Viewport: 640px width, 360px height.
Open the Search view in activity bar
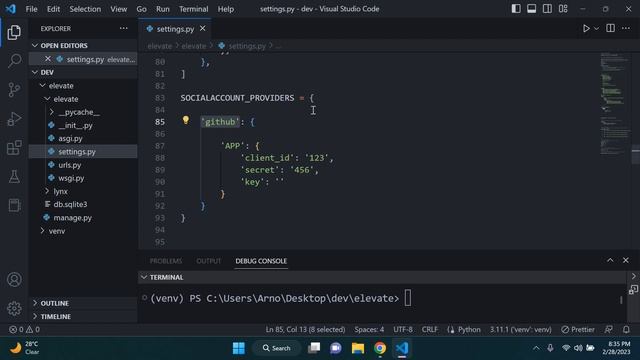pos(14,61)
